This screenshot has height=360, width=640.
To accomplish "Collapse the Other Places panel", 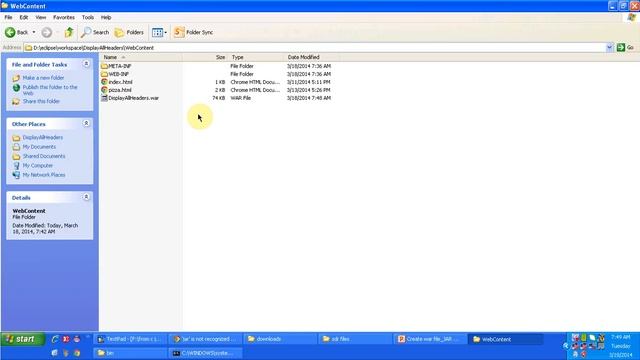I will pos(86,123).
